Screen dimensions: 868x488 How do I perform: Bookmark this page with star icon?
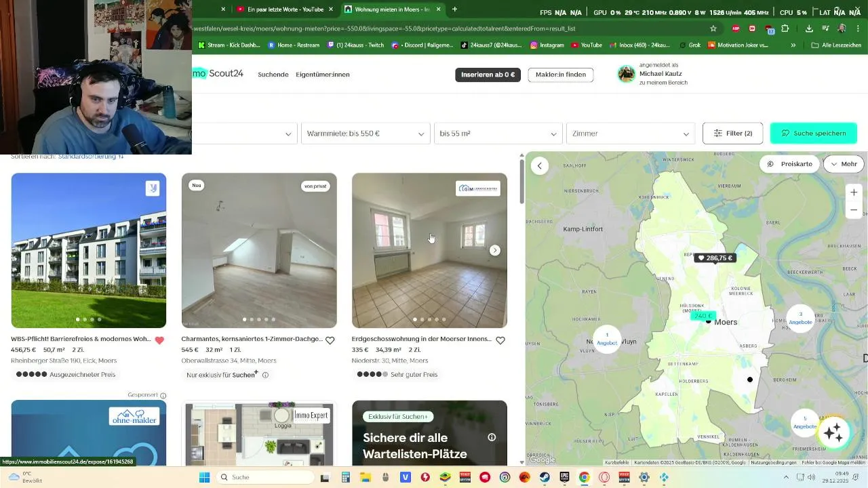coord(713,28)
